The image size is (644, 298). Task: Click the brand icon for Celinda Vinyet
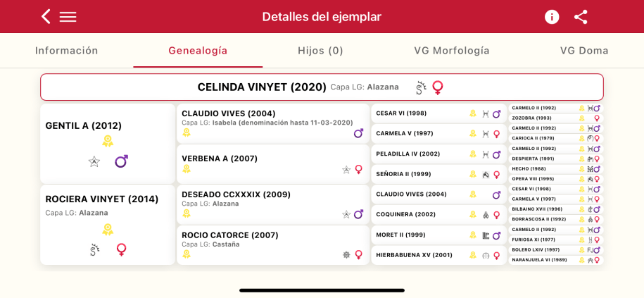click(421, 87)
